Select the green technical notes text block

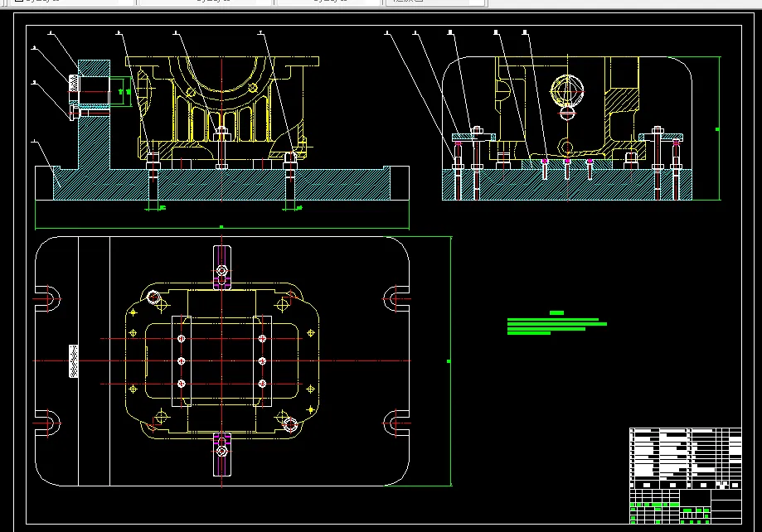[x=557, y=323]
